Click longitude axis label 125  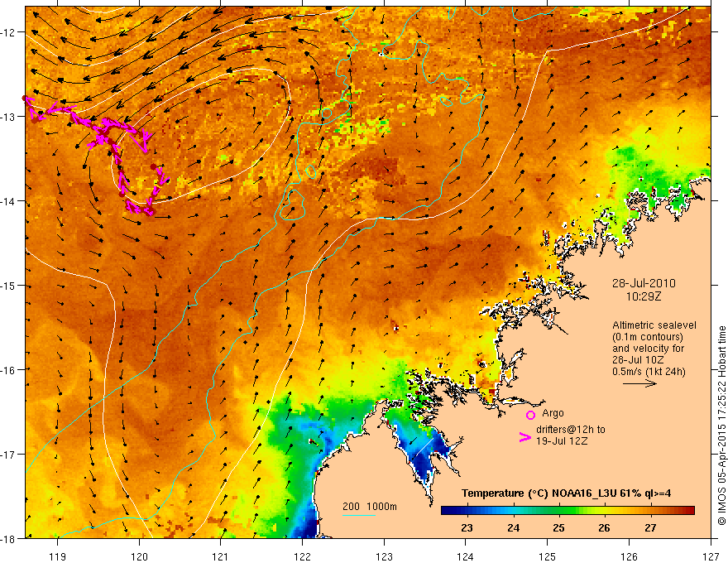click(548, 556)
